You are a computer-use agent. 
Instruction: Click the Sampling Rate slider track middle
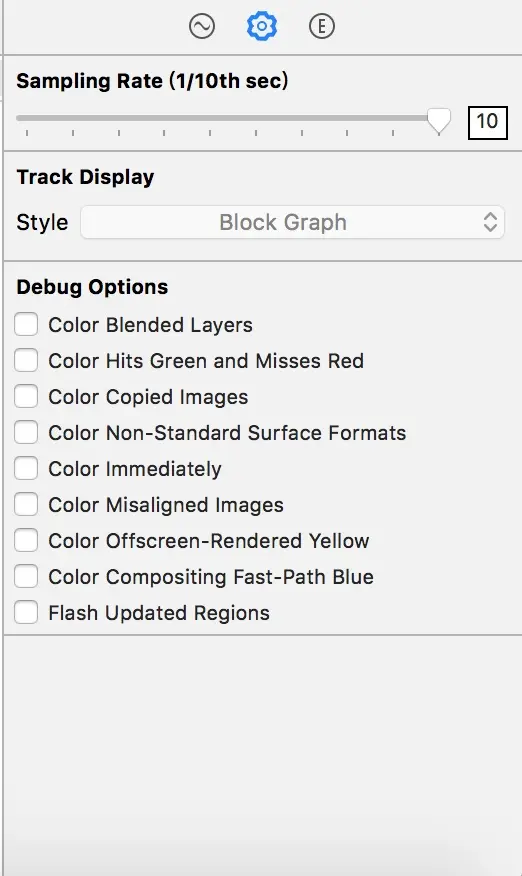coord(226,118)
